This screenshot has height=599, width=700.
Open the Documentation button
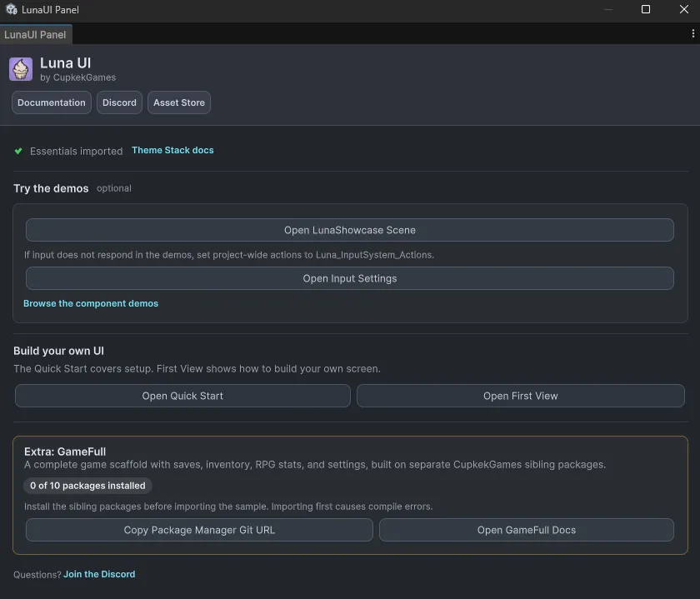pyautogui.click(x=52, y=102)
